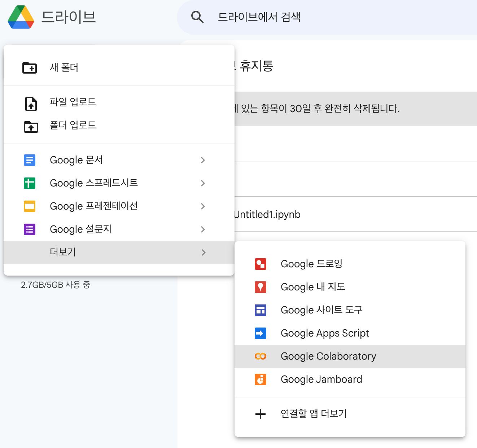Select 새 폴더 menu item
Viewport: 477px width, 448px height.
click(x=119, y=67)
